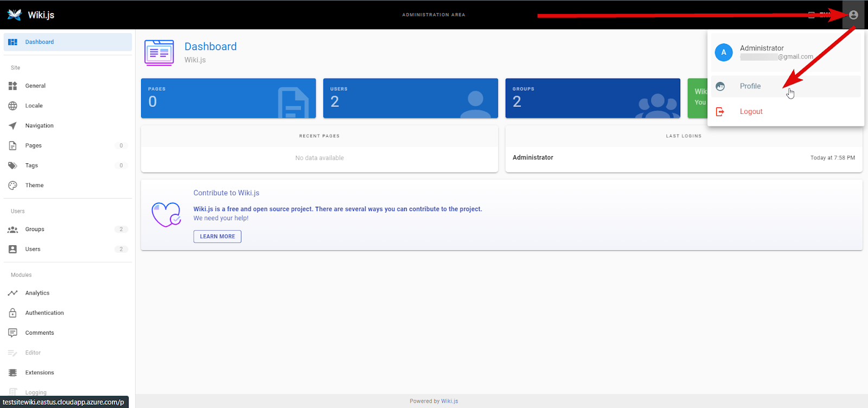This screenshot has width=868, height=408.
Task: Open the Authentication lock icon in sidebar
Action: point(12,313)
